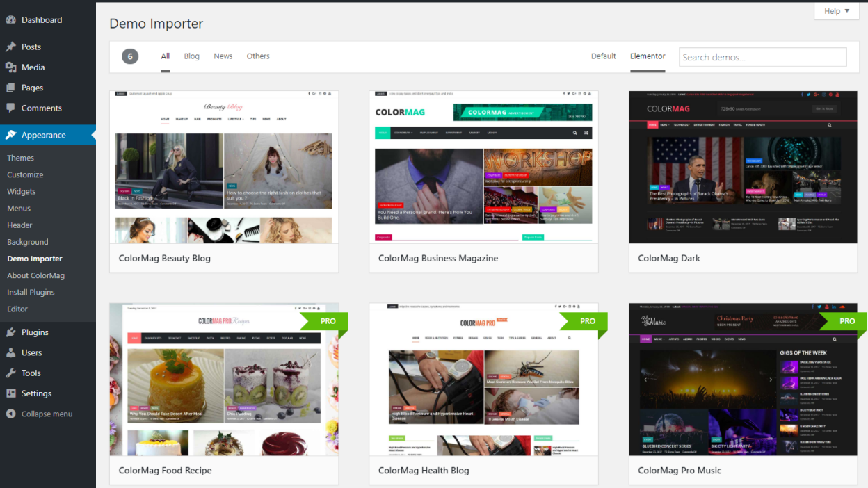Preview the ColorMag Pro Music demo thumbnail
Screen dimensions: 868x488
tap(743, 380)
